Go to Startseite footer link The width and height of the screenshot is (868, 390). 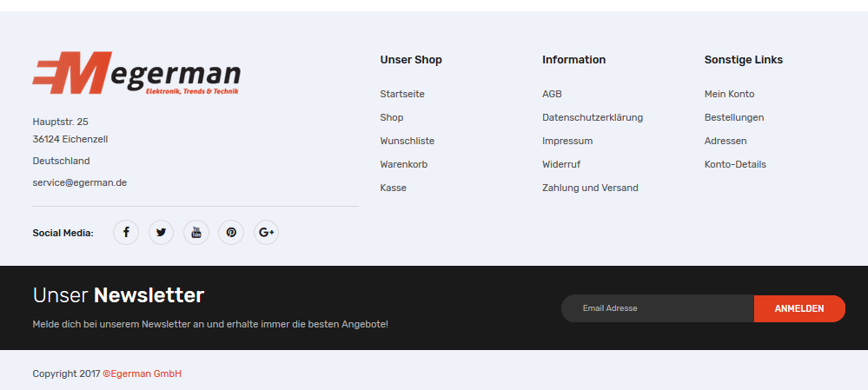tap(402, 94)
